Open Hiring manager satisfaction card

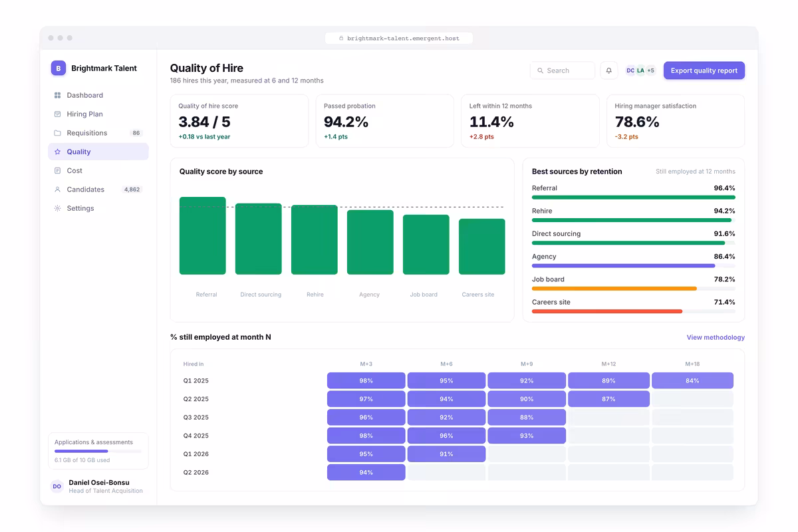pyautogui.click(x=676, y=121)
